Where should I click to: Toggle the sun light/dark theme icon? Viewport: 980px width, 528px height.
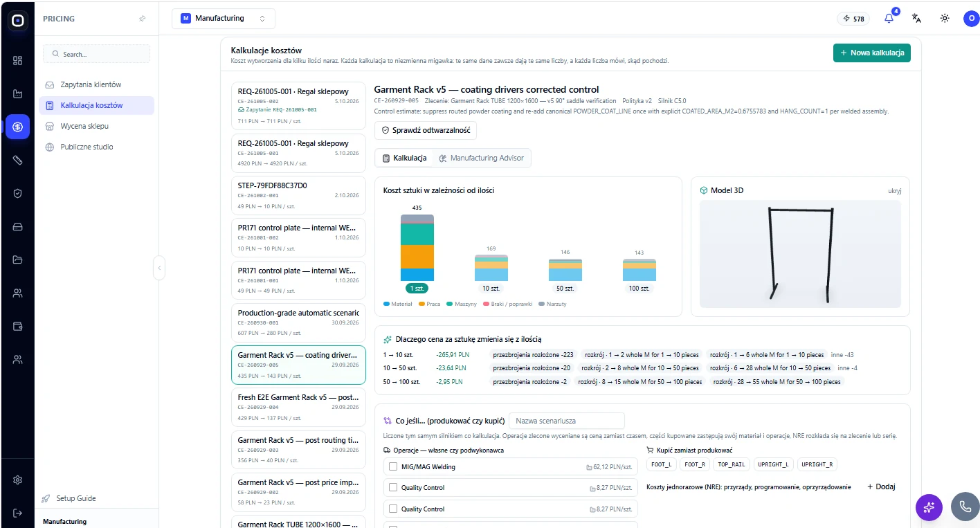coord(944,19)
